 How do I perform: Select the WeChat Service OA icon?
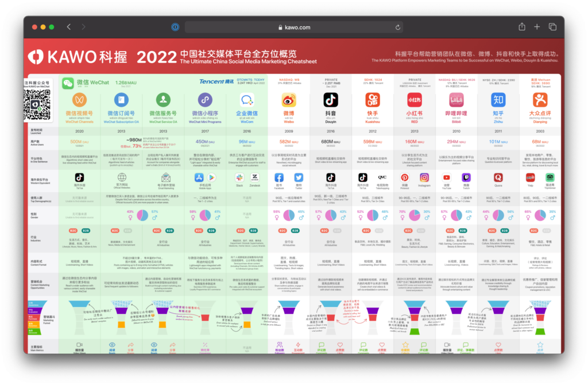point(163,100)
